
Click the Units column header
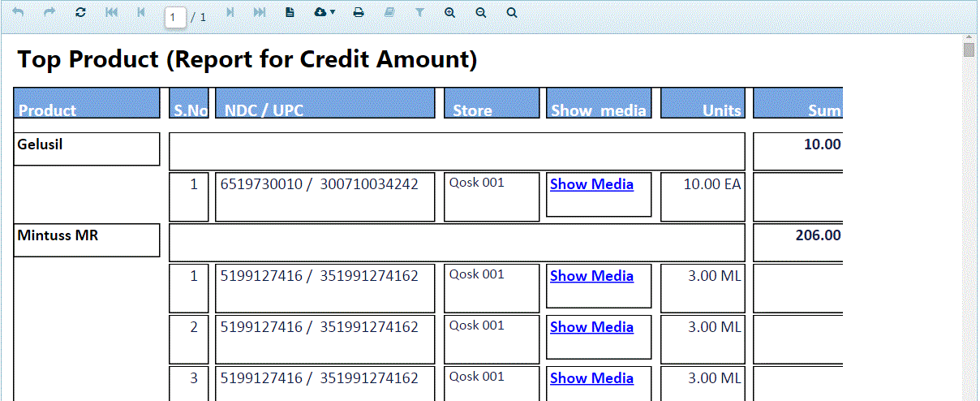pyautogui.click(x=703, y=103)
